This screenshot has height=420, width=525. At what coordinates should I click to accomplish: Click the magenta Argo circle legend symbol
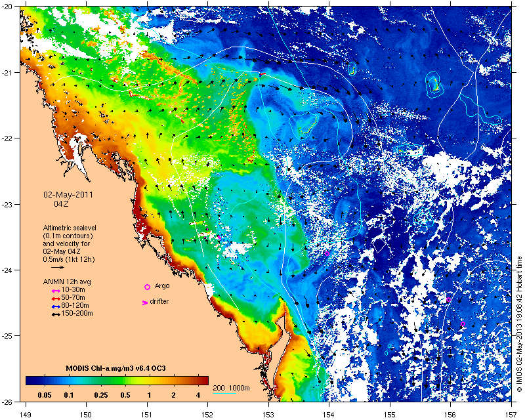pyautogui.click(x=147, y=287)
